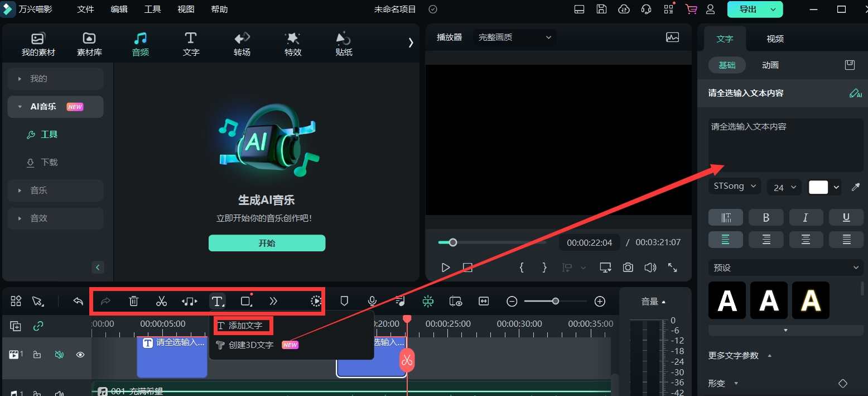Expand the font size 24 dropdown
Screen dimensions: 868x396
tap(784, 187)
